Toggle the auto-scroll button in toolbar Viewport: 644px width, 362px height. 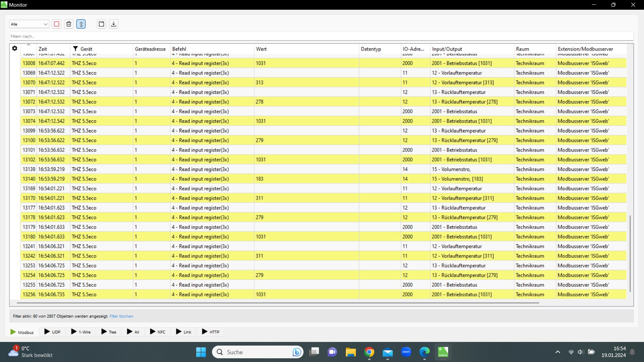click(81, 24)
